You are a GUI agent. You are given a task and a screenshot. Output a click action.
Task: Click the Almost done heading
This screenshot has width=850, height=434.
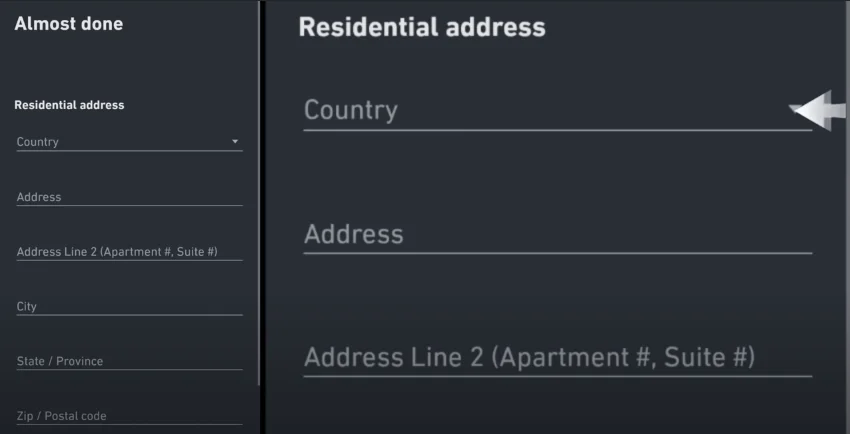(x=69, y=24)
